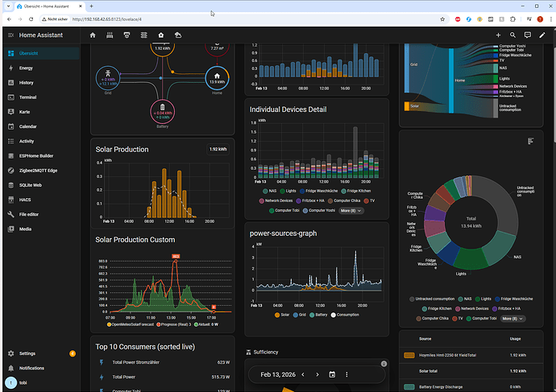The width and height of the screenshot is (556, 392).
Task: Open Settings at the sidebar bottom
Action: coord(27,353)
